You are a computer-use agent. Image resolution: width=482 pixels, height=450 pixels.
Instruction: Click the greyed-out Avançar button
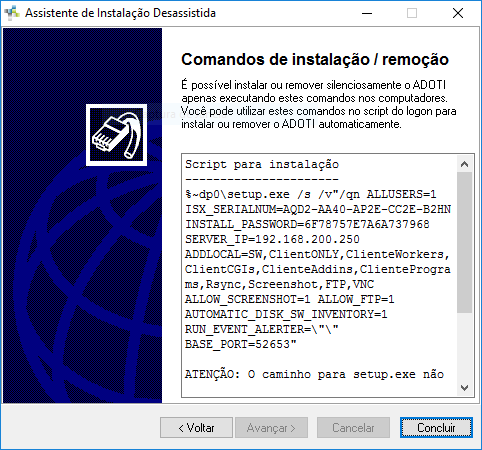pyautogui.click(x=271, y=428)
